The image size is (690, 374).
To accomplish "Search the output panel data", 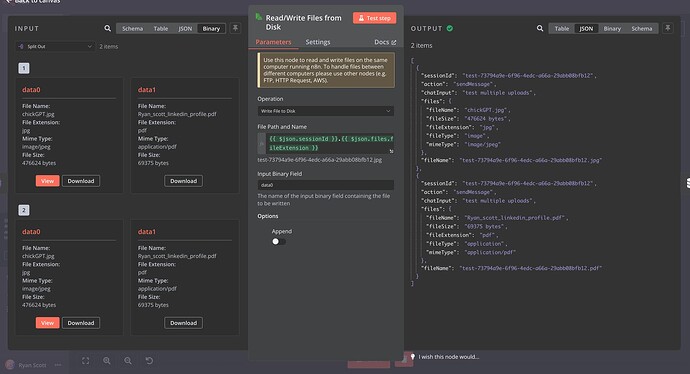I will (540, 28).
